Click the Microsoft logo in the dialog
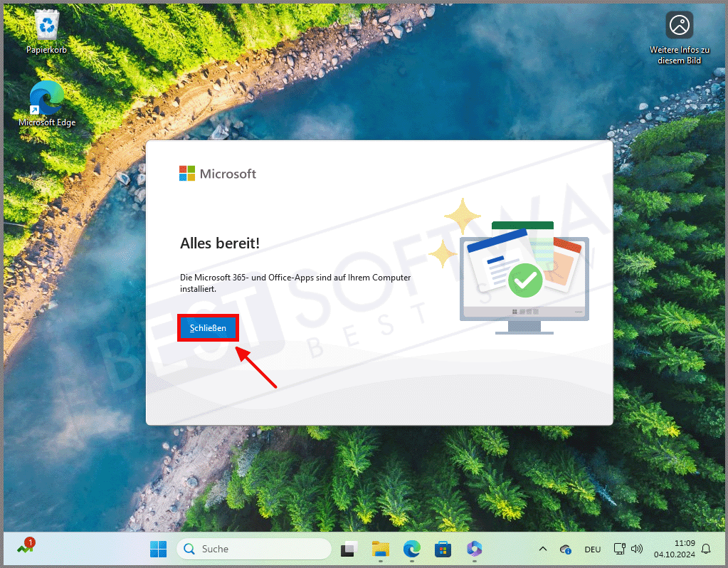The width and height of the screenshot is (728, 568). pyautogui.click(x=217, y=174)
